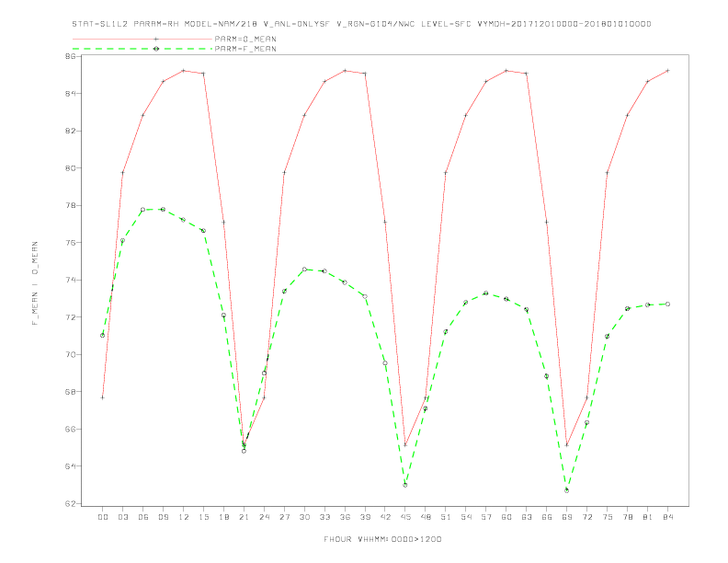728x563 pixels.
Task: Click y-axis tick label 82
Action: coord(71,131)
